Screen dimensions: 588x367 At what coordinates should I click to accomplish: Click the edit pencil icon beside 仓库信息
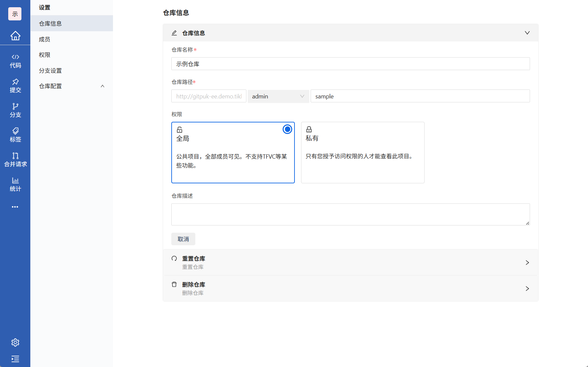coord(174,33)
